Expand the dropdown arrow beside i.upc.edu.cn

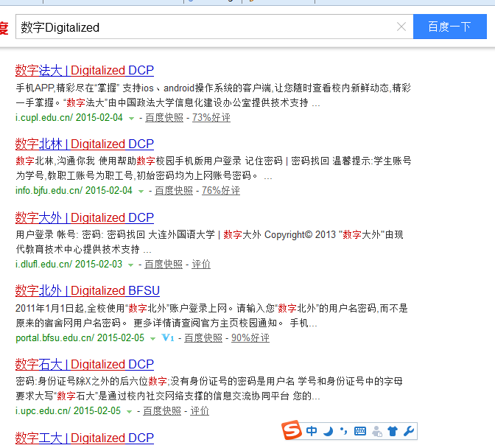pos(129,411)
